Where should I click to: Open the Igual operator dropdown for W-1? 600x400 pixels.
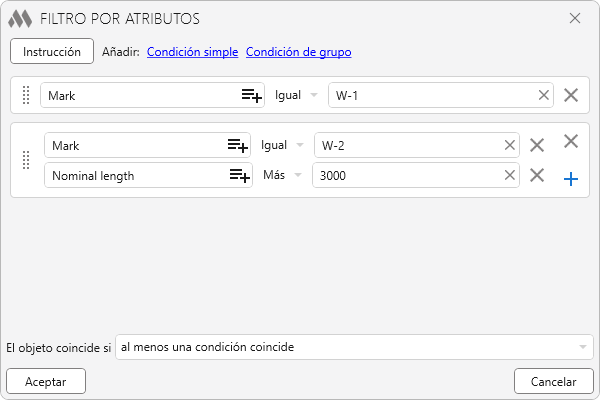click(x=297, y=95)
